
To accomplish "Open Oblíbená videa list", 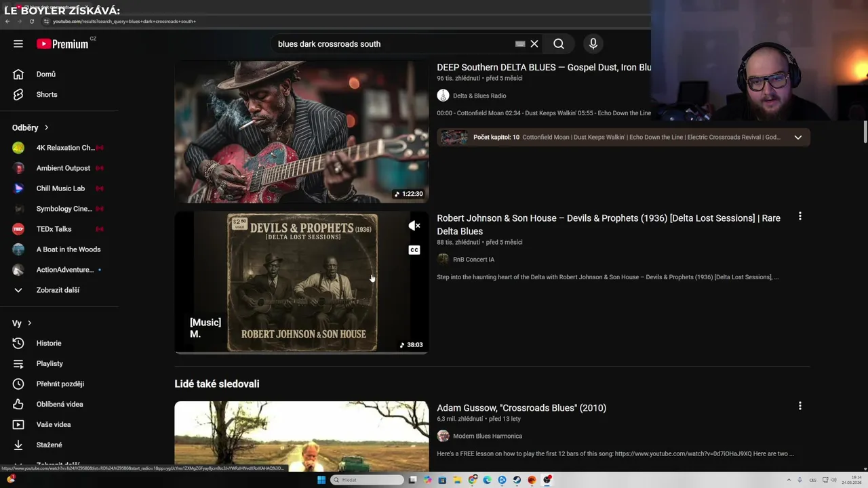I will (59, 404).
